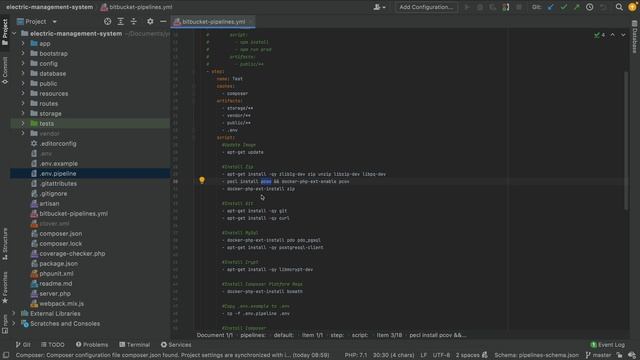Click the locate opened file target icon
Screen dimensions: 640x360
pos(107,21)
